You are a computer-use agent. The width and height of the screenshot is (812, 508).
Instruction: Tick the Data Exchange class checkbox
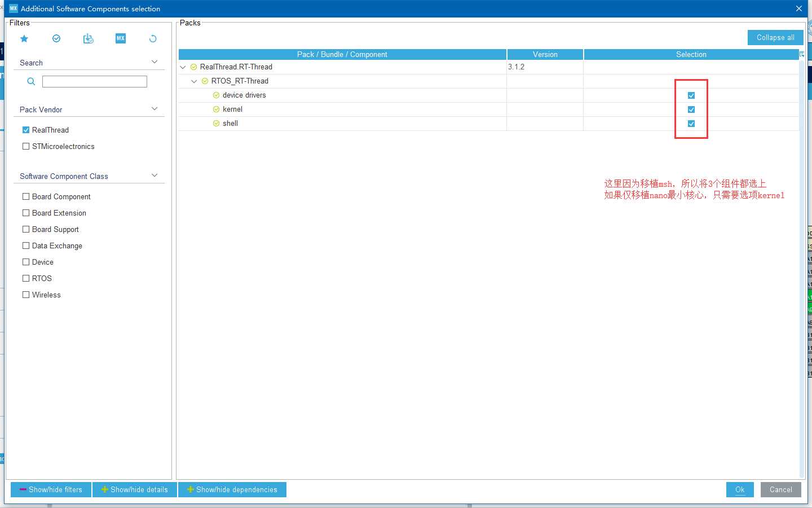[x=26, y=246]
